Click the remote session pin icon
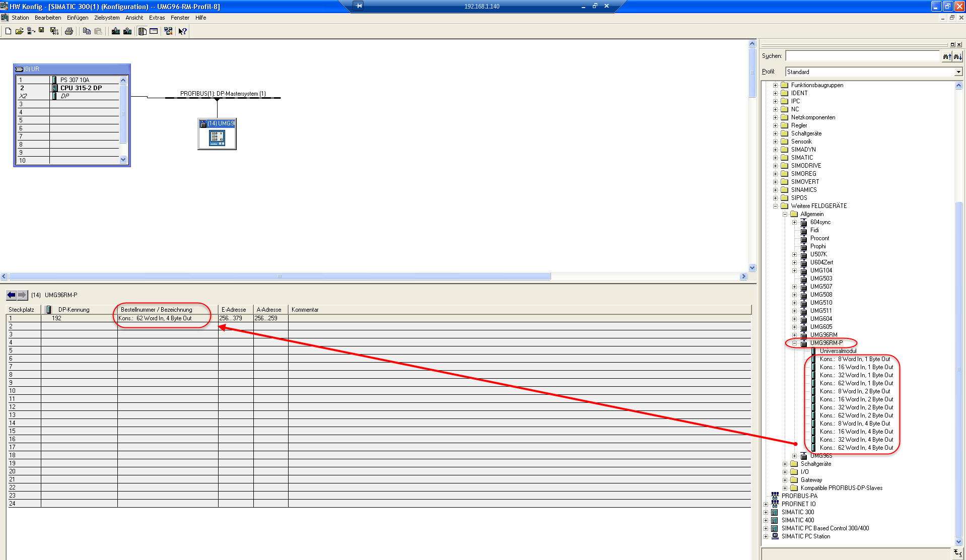The image size is (966, 560). (358, 6)
